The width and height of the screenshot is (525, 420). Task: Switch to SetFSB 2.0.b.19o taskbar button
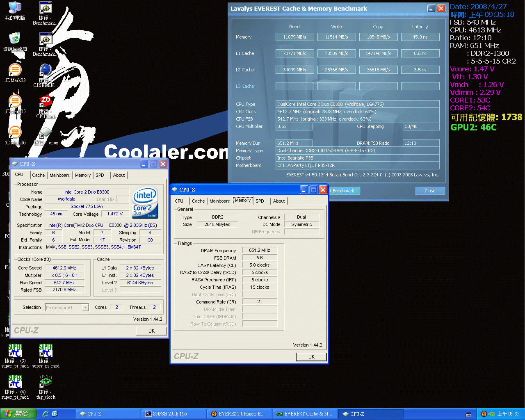(x=174, y=414)
